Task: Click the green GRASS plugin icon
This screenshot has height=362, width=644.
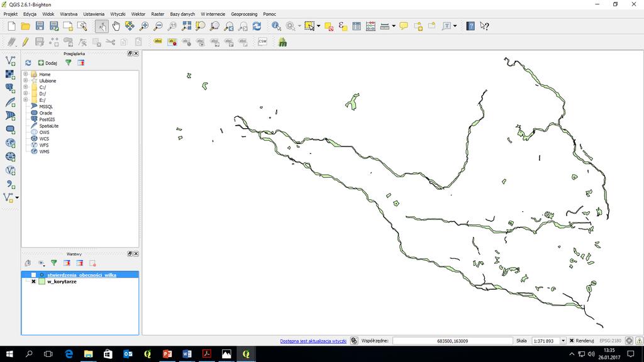Action: 282,42
